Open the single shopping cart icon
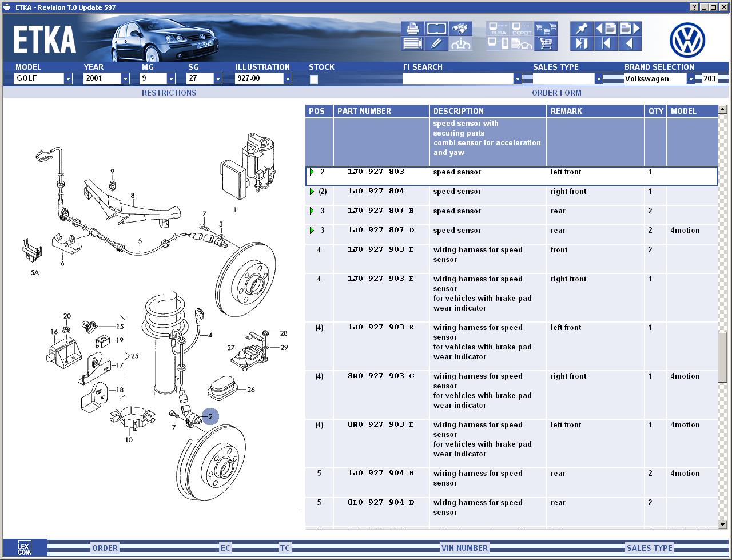This screenshot has width=732, height=560. pos(546,43)
